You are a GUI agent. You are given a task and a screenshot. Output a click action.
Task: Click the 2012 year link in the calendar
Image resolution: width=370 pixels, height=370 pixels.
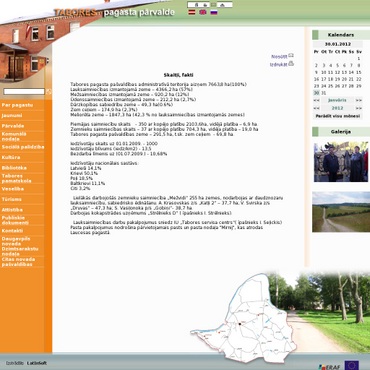[337, 108]
